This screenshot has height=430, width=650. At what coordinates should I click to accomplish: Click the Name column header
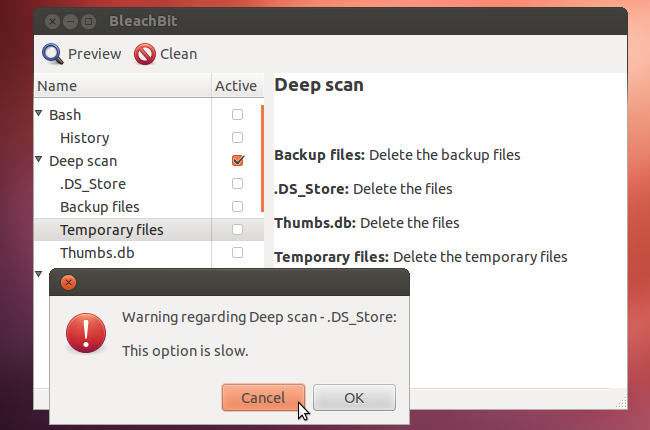[x=123, y=86]
